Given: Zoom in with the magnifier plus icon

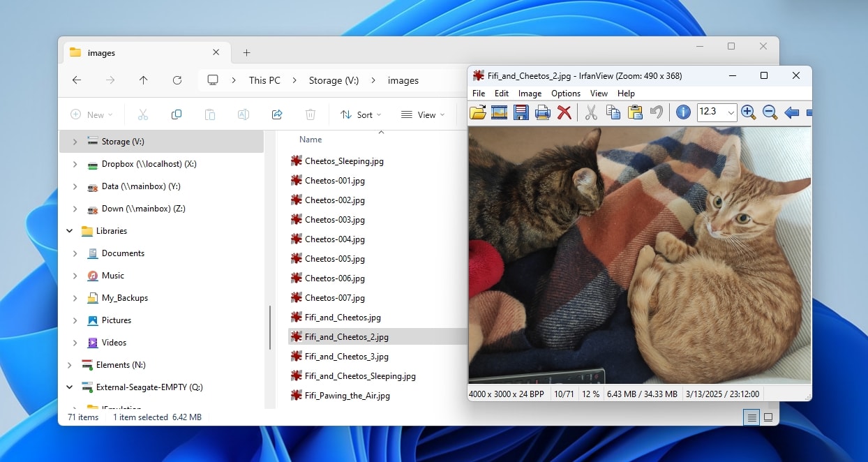Looking at the screenshot, I should pos(749,112).
